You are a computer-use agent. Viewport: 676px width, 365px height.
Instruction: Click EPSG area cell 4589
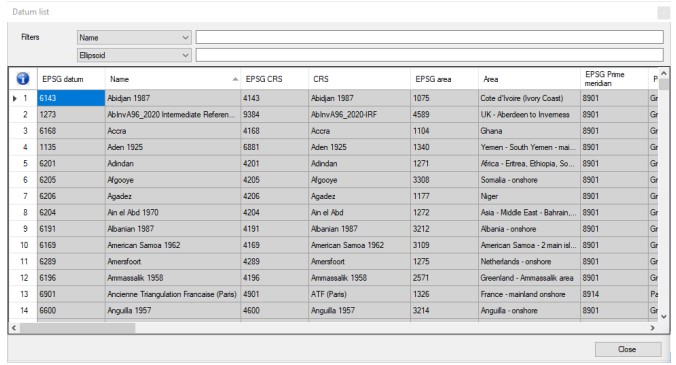(444, 115)
